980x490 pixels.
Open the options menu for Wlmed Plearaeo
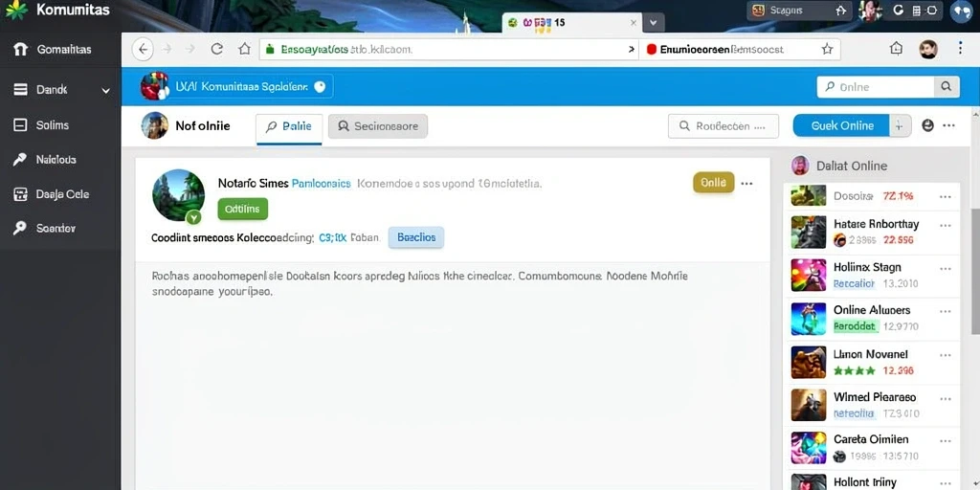(x=945, y=398)
